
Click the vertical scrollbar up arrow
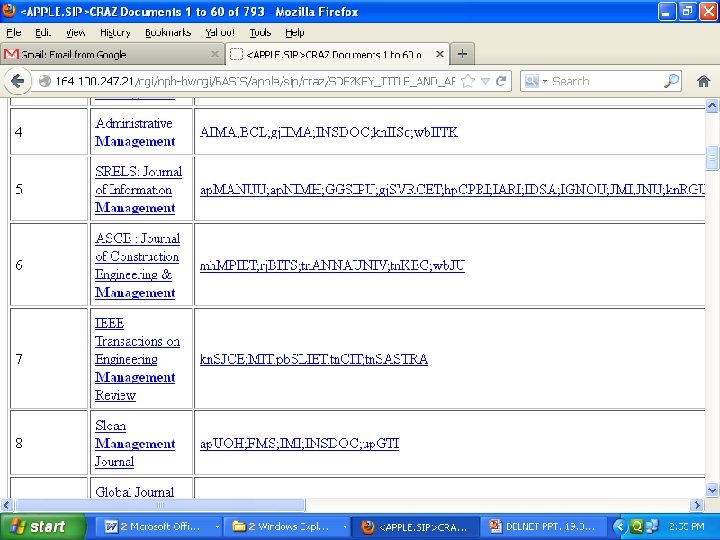(x=712, y=106)
